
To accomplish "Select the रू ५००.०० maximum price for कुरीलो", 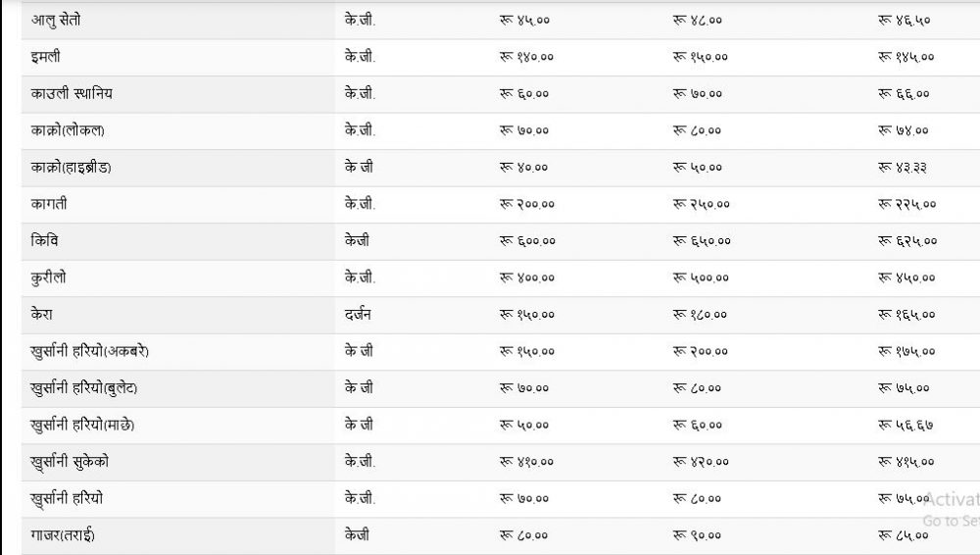I will (701, 277).
